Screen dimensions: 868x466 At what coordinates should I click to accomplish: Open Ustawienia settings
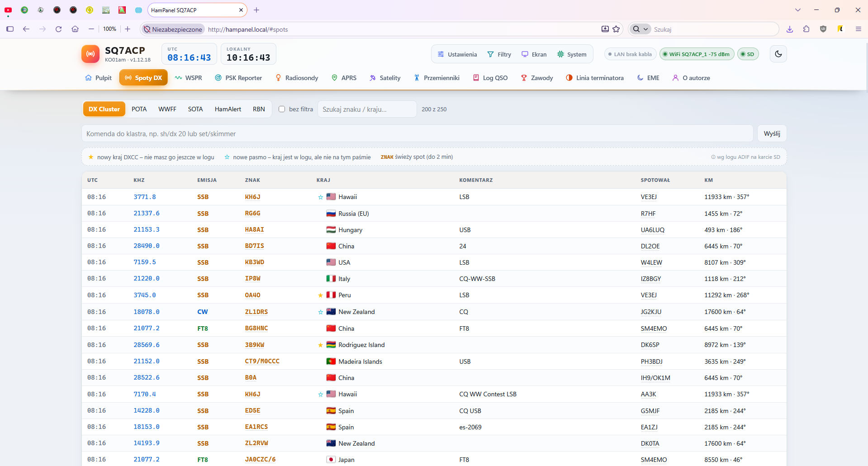[x=457, y=54]
